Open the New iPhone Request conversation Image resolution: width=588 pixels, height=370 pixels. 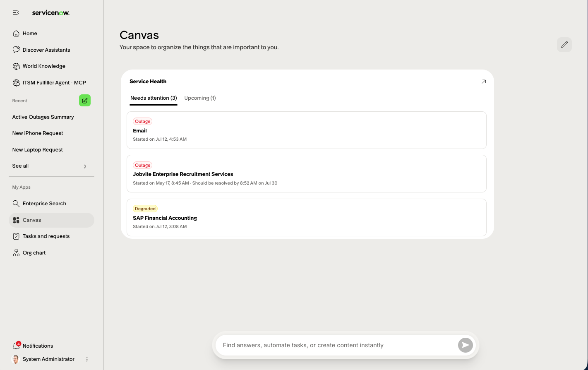[38, 133]
